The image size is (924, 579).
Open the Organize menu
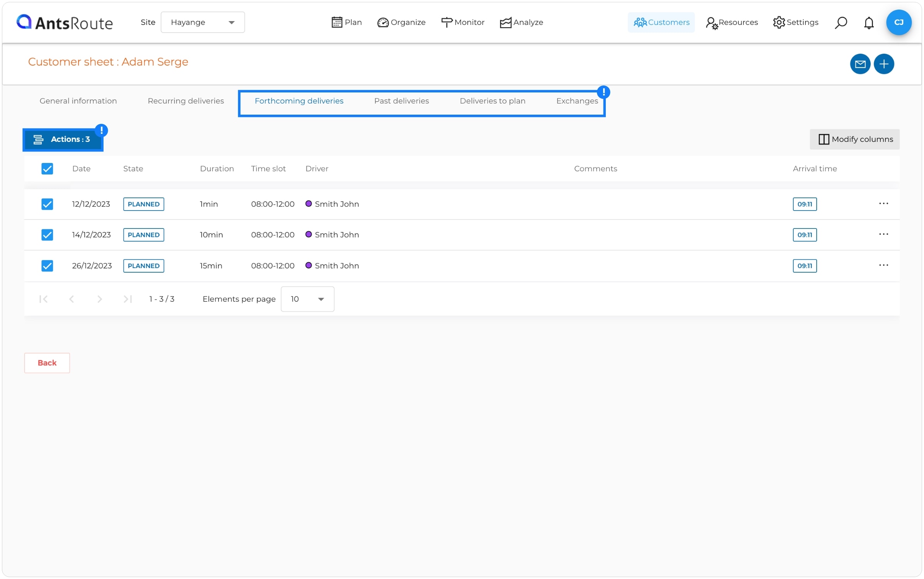coord(401,22)
